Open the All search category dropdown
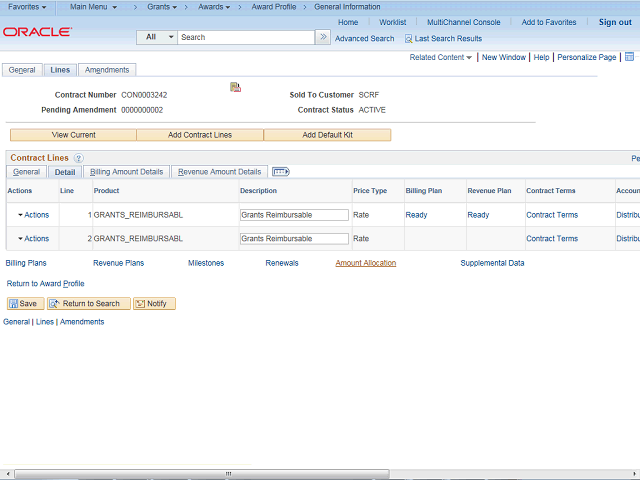 (157, 37)
